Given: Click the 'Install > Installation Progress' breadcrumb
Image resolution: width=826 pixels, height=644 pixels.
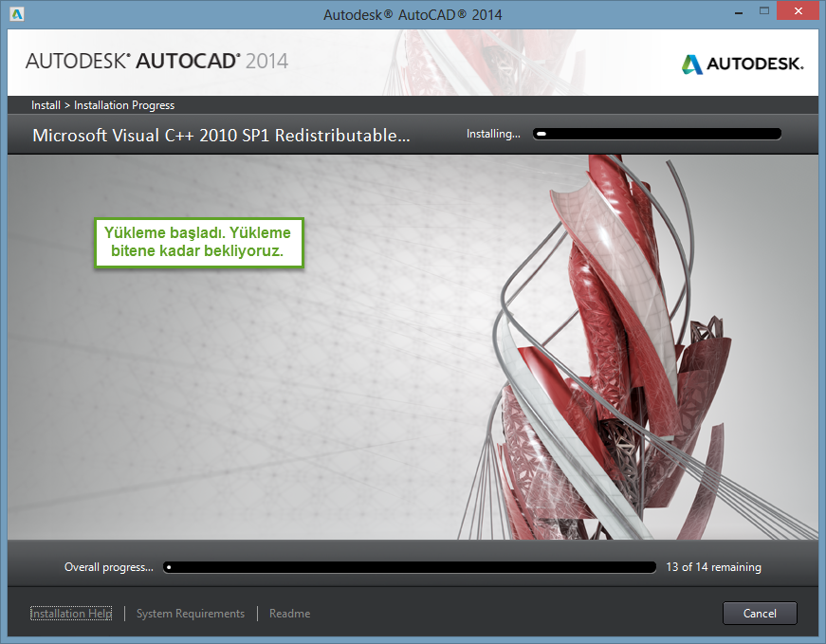Looking at the screenshot, I should [102, 105].
